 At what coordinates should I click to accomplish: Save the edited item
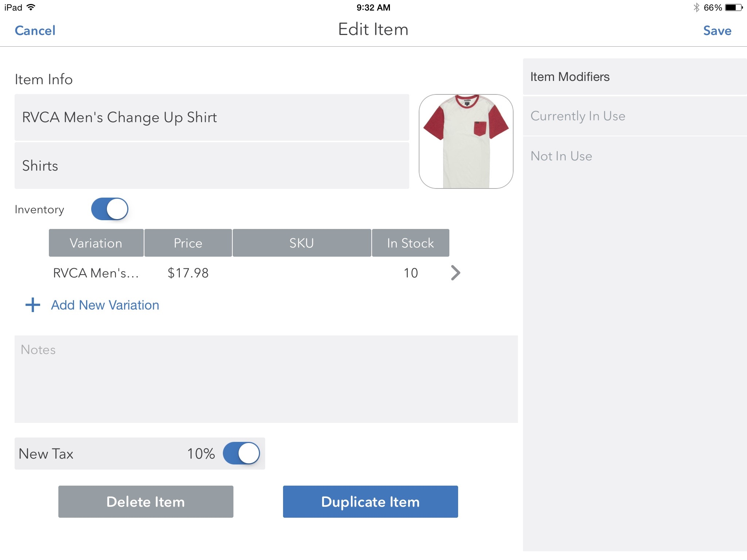coord(717,31)
